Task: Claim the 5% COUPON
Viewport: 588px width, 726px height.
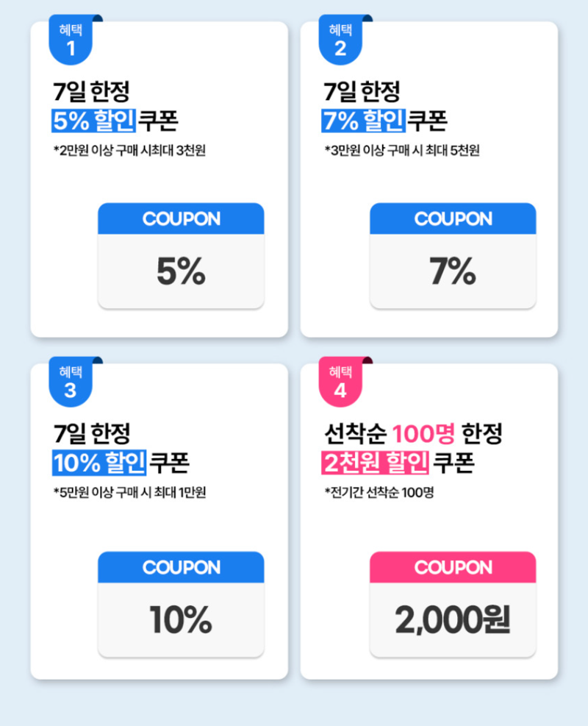Action: pyautogui.click(x=181, y=255)
